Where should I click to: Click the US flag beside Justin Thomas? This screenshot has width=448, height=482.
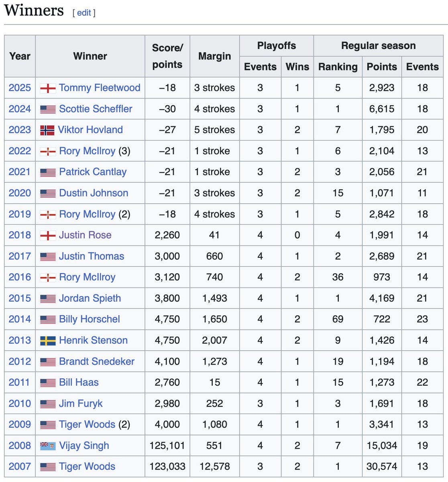click(x=48, y=257)
